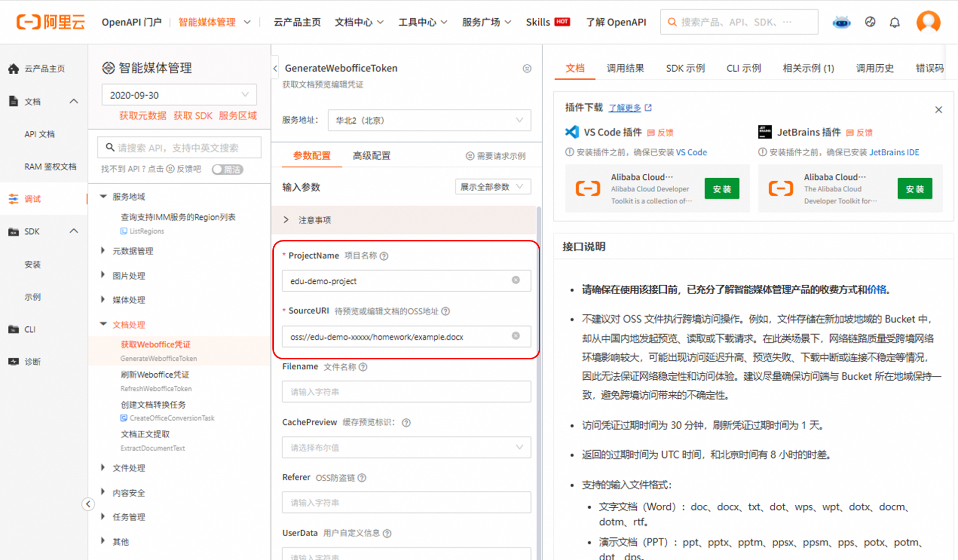This screenshot has height=560, width=958.
Task: Switch to the 调用结果 tab
Action: (x=625, y=68)
